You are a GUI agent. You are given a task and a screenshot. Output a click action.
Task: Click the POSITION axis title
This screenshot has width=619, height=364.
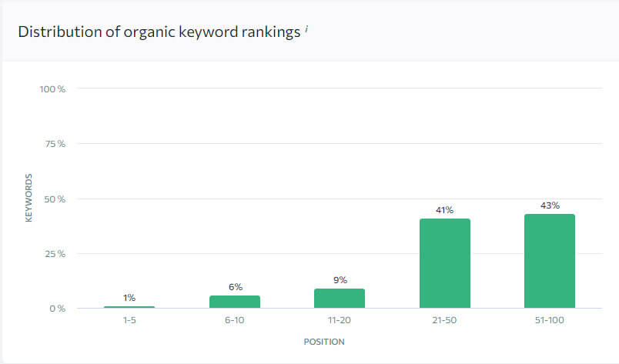(x=324, y=342)
